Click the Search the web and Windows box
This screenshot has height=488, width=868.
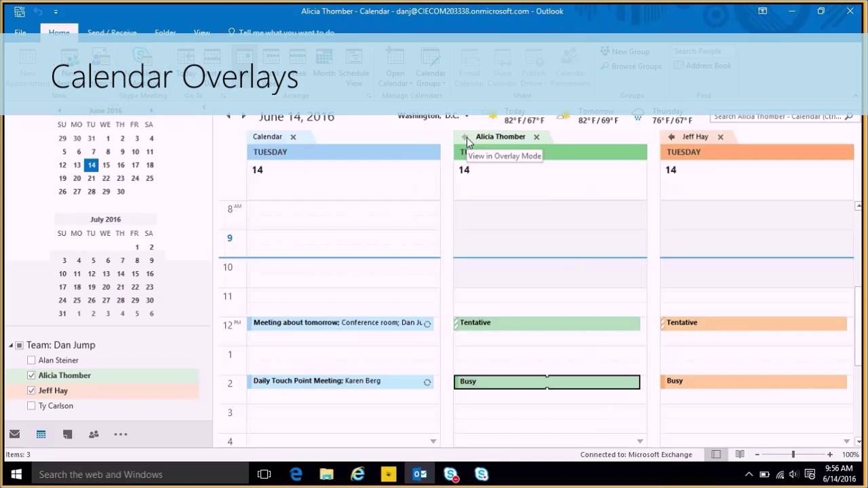pyautogui.click(x=141, y=474)
